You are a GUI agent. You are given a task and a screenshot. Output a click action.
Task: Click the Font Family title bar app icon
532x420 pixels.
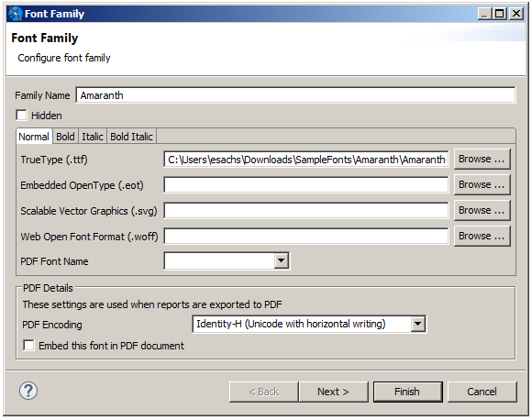(16, 14)
